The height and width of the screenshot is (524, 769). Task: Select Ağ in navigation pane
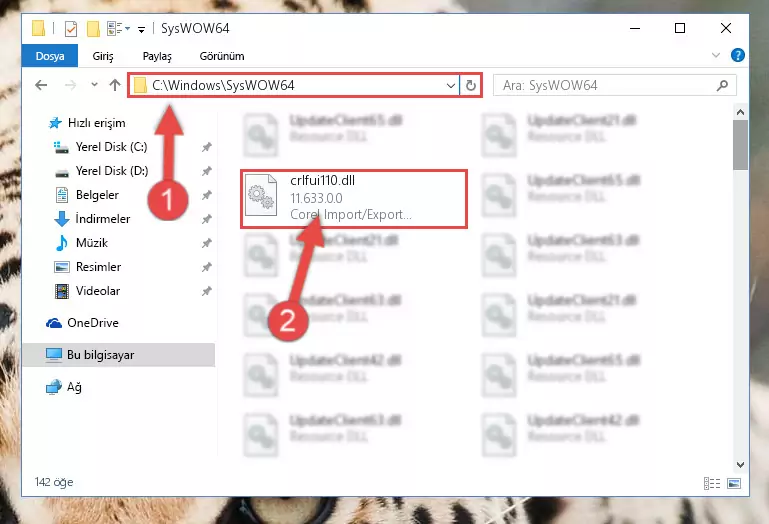click(x=74, y=387)
